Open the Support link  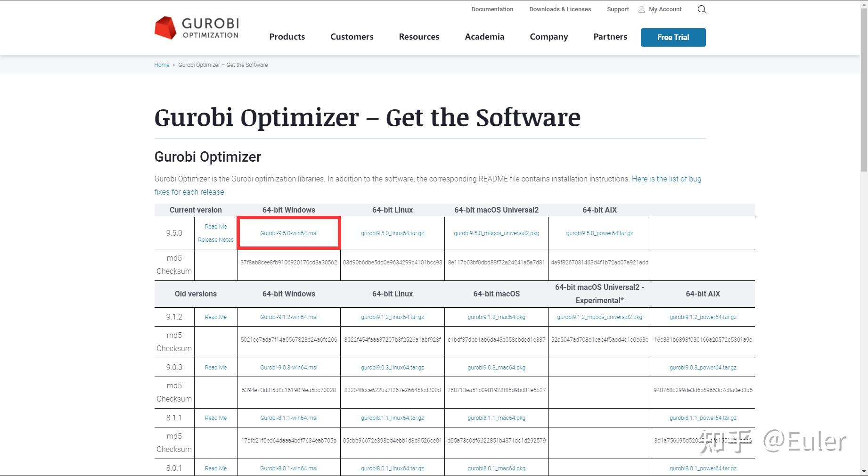click(x=618, y=9)
